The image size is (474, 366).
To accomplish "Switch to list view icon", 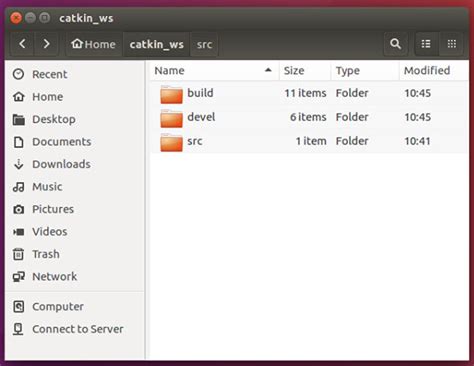I will [x=426, y=44].
